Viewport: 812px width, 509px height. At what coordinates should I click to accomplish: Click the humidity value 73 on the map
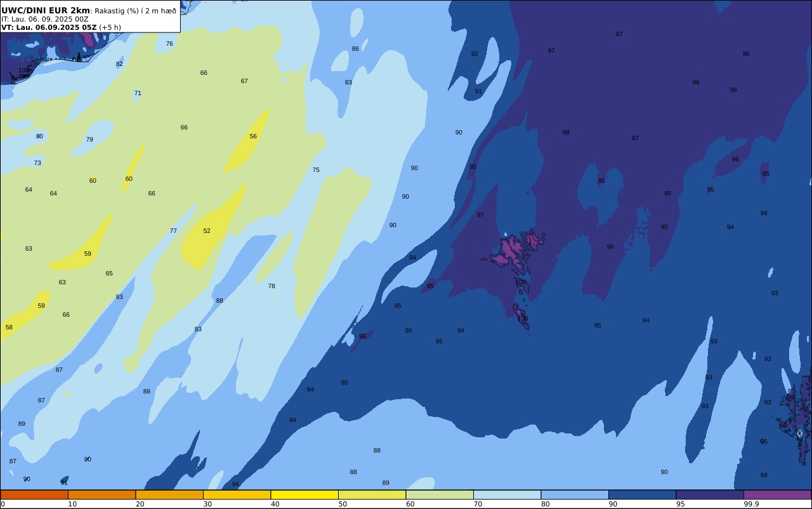coord(37,163)
